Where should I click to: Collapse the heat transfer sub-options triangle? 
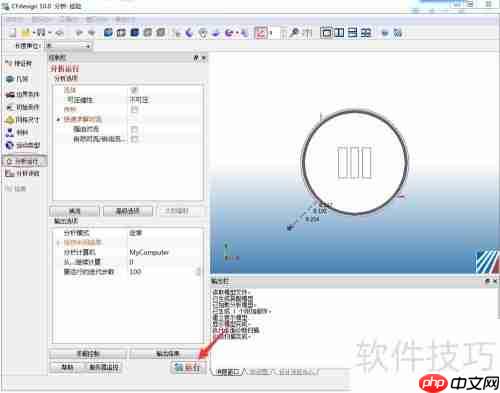click(x=59, y=119)
